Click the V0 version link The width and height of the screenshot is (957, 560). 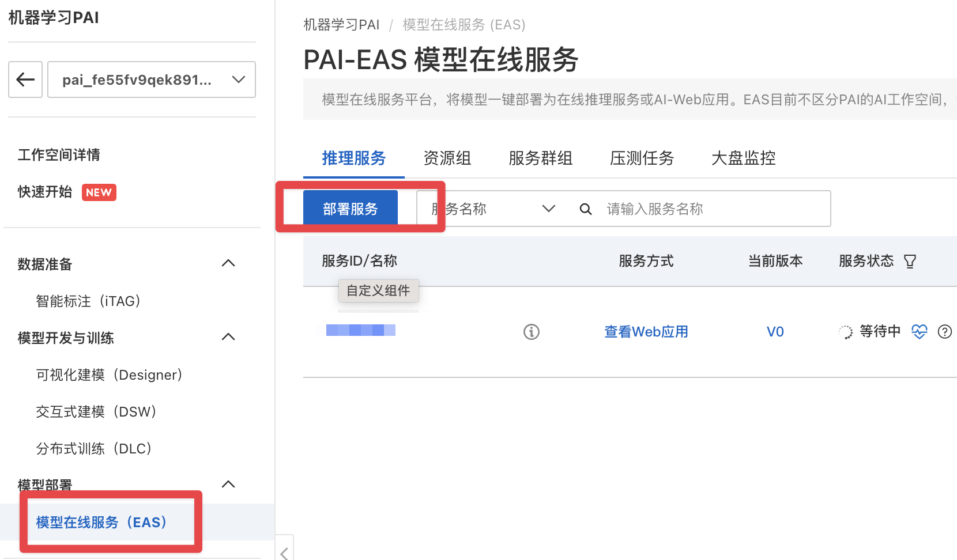pyautogui.click(x=775, y=332)
